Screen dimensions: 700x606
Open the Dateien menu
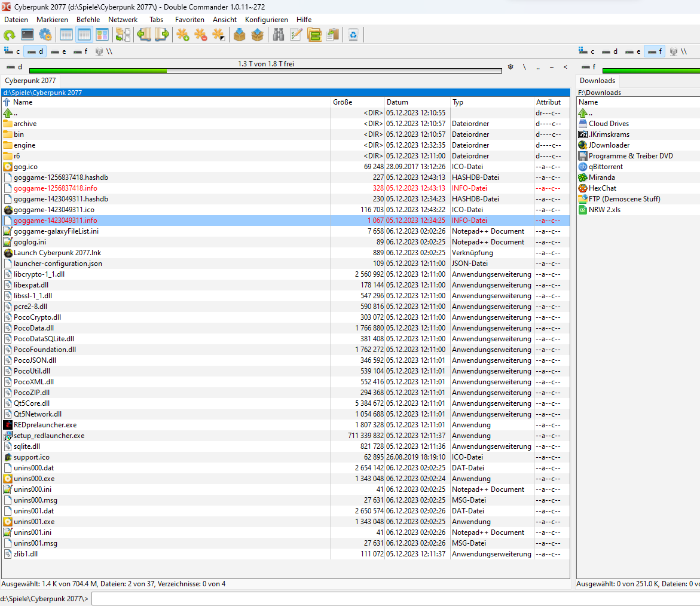click(16, 20)
